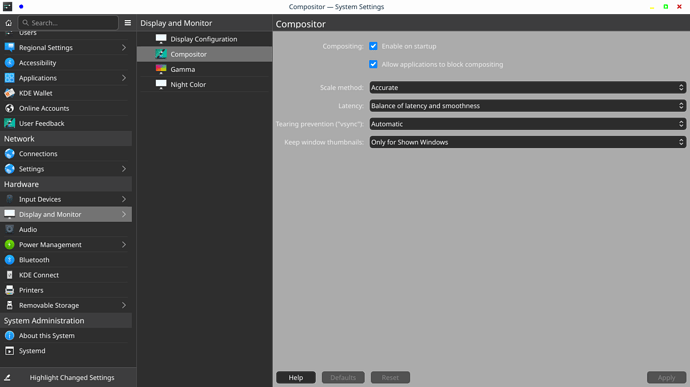The width and height of the screenshot is (690, 387).
Task: Select the Compositor page entry
Action: pos(205,54)
